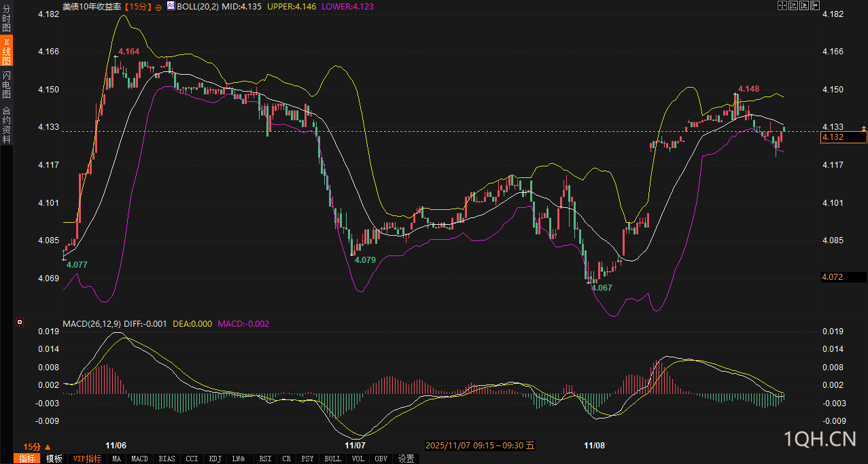Click the orange circle-plus icon beside 15分
The image size is (868, 464).
158,6
